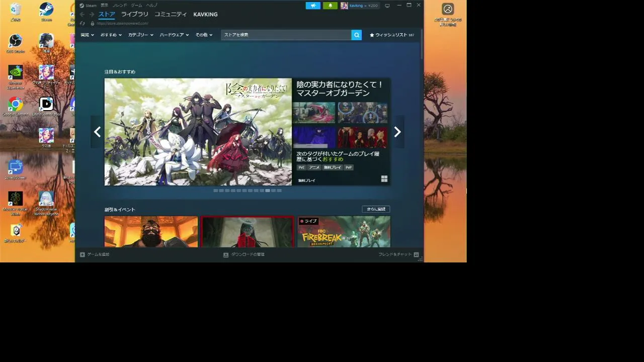Open the ゲーム menu
The height and width of the screenshot is (362, 644).
[136, 6]
